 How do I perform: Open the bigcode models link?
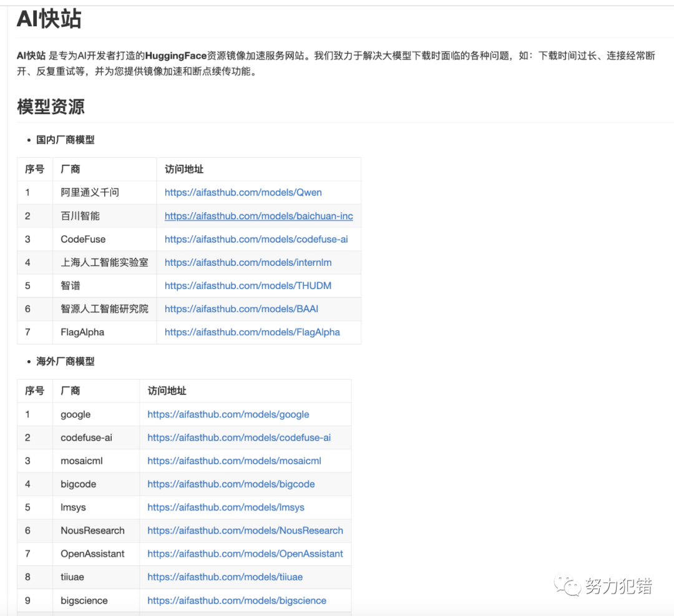tap(231, 484)
